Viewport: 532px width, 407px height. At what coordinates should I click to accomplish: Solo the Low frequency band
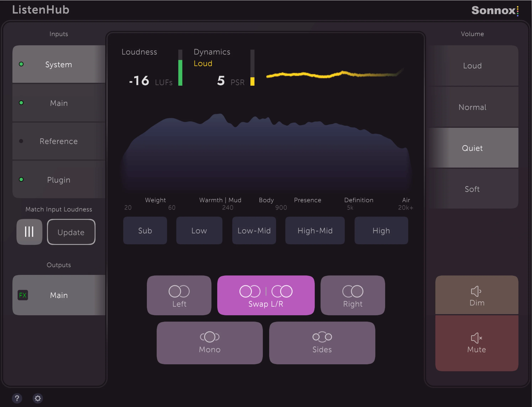(199, 230)
